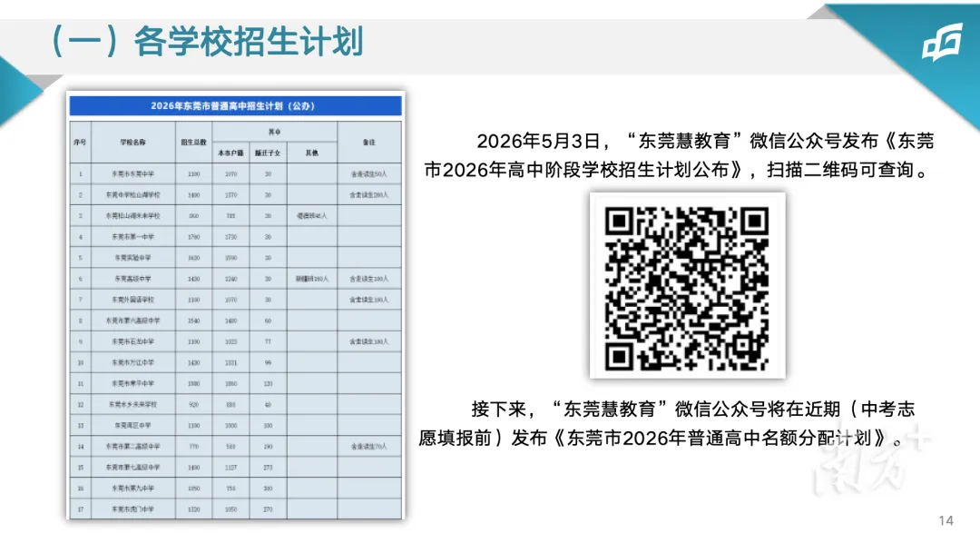Select row 15 school 东莞市第七高级中学
Viewport: 980px width, 543px height.
tap(133, 468)
